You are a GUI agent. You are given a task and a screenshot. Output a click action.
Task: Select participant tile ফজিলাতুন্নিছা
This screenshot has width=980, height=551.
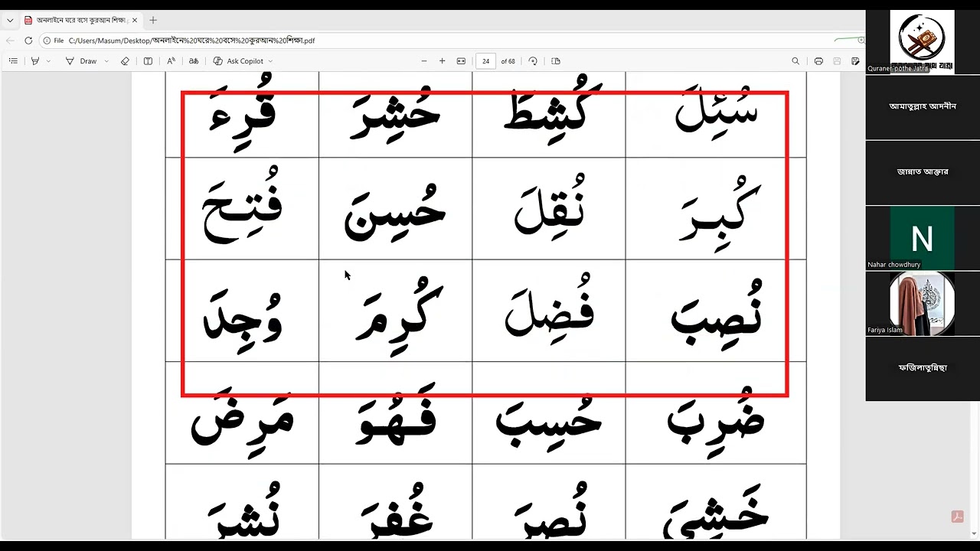point(922,368)
